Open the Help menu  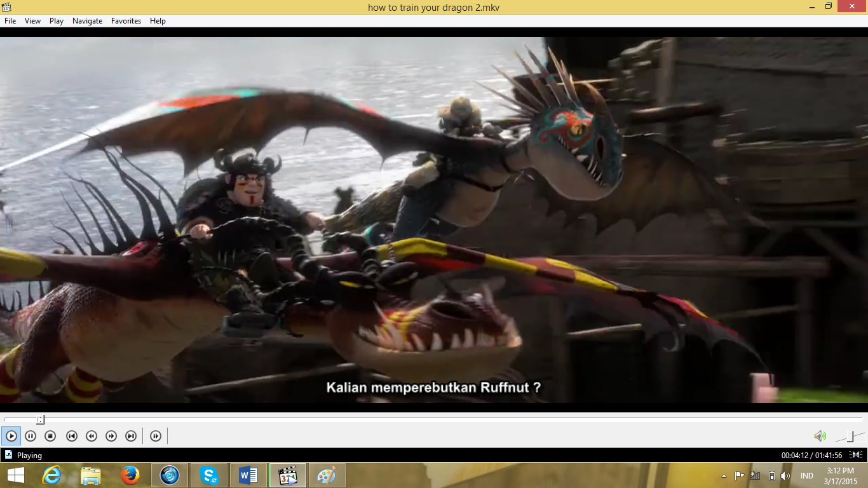[x=158, y=21]
